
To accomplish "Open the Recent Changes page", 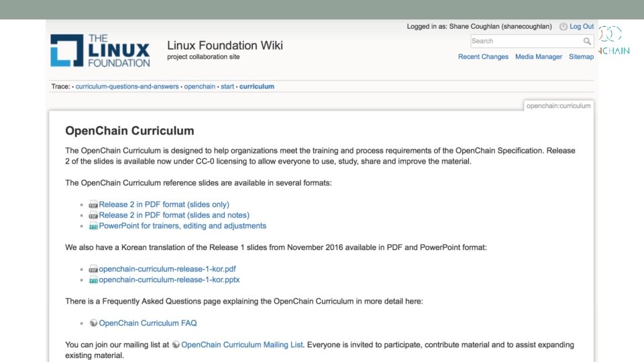I will click(x=483, y=56).
